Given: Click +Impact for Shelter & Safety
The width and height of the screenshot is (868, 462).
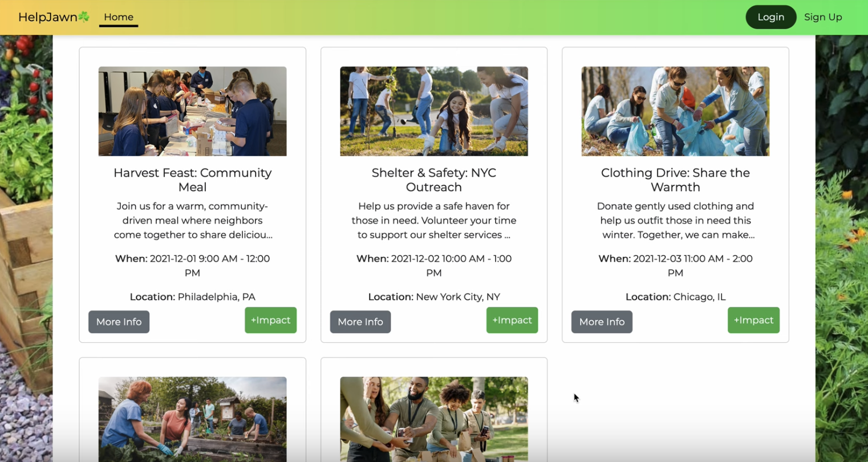Looking at the screenshot, I should (x=512, y=320).
